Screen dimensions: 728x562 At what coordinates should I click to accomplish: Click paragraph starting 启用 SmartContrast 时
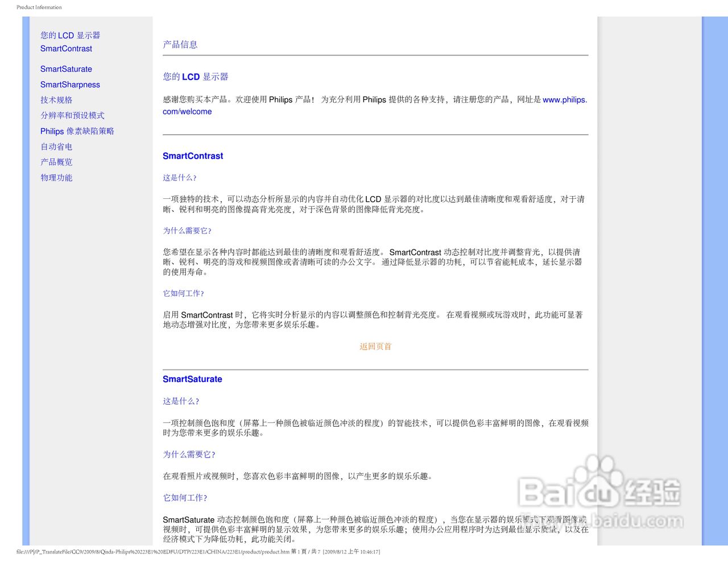pyautogui.click(x=373, y=320)
